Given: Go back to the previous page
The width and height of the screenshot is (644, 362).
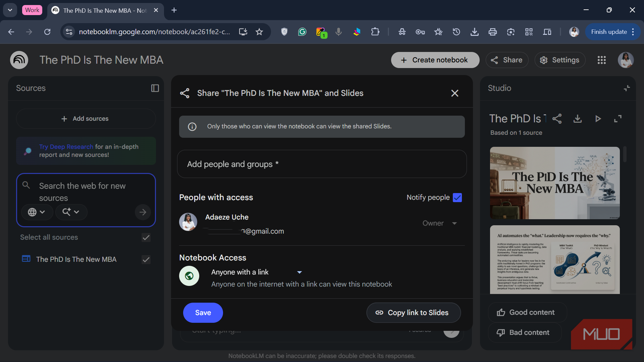Looking at the screenshot, I should (11, 32).
